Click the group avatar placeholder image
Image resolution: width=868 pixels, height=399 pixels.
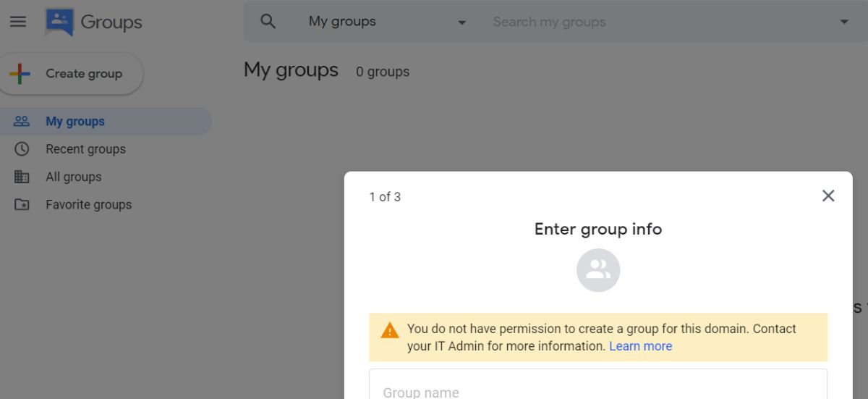598,270
